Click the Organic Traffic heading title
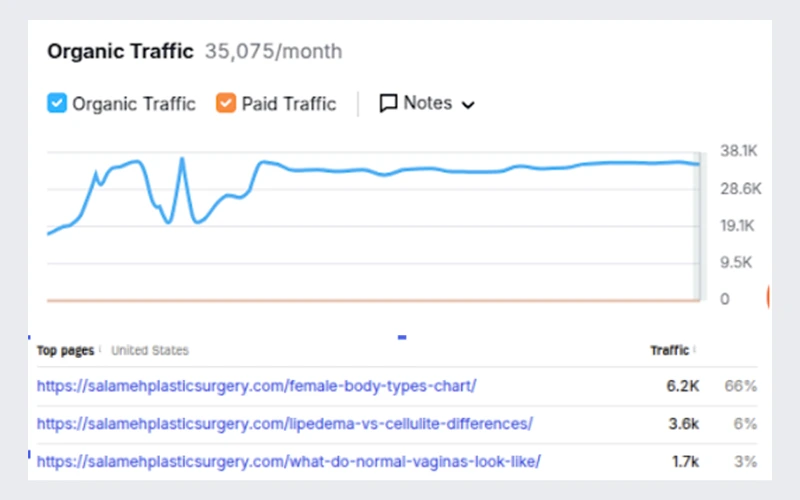This screenshot has height=500, width=800. [x=120, y=52]
